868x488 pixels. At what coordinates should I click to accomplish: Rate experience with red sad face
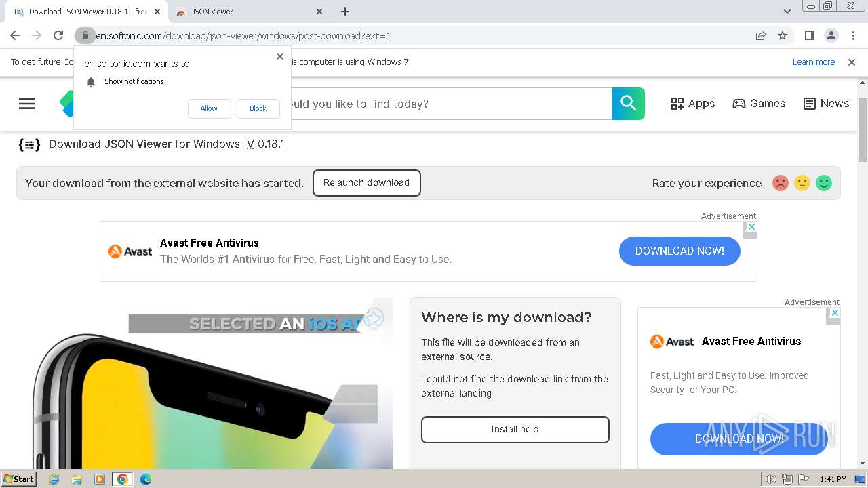pos(781,183)
